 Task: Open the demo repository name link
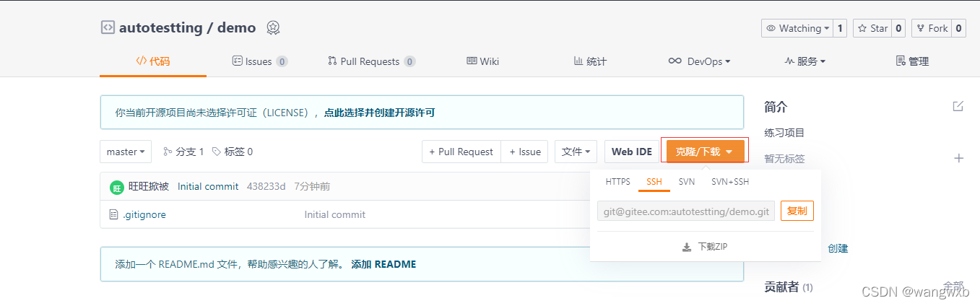click(236, 28)
